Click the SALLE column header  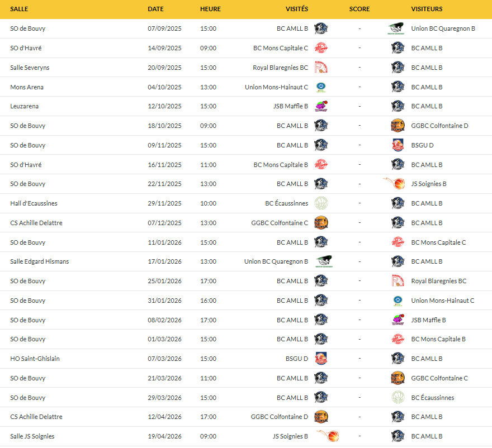pyautogui.click(x=19, y=9)
